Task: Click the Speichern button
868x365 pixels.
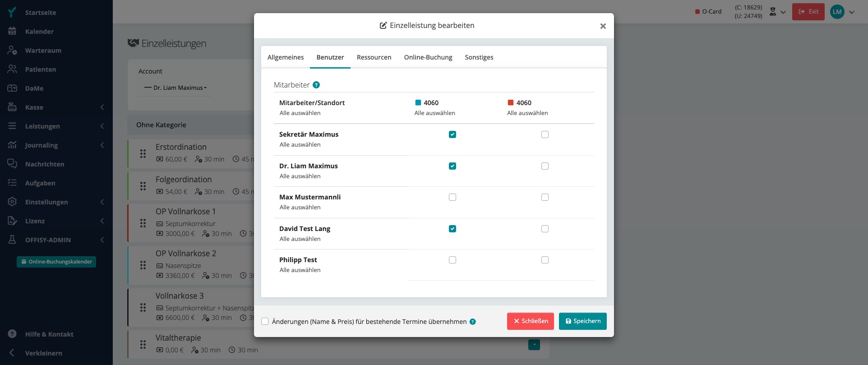Action: tap(583, 321)
